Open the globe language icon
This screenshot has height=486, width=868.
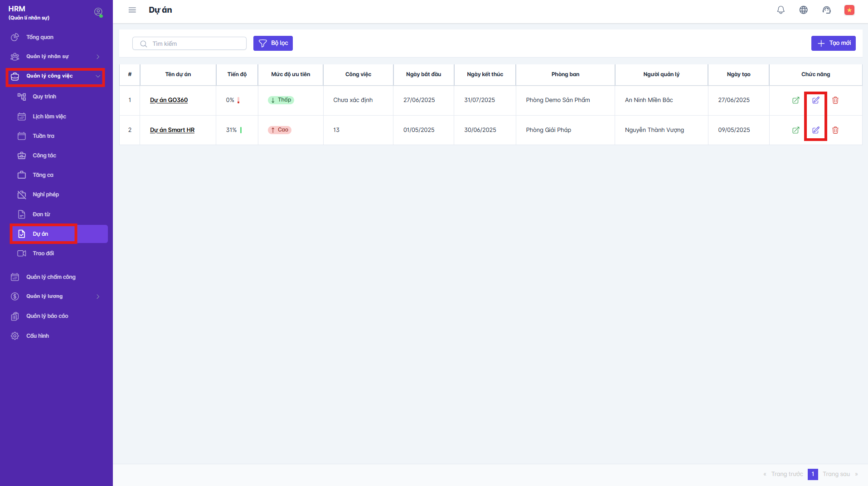point(803,10)
